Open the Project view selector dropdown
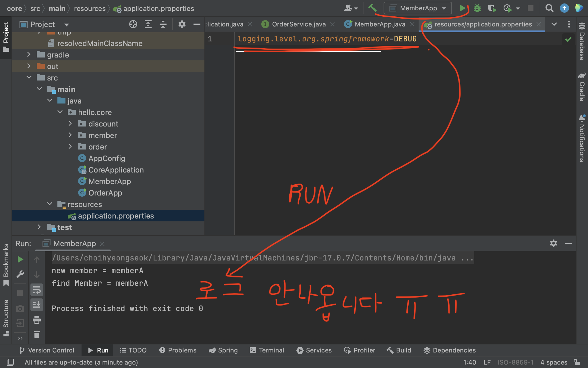Image resolution: width=588 pixels, height=368 pixels. point(45,24)
